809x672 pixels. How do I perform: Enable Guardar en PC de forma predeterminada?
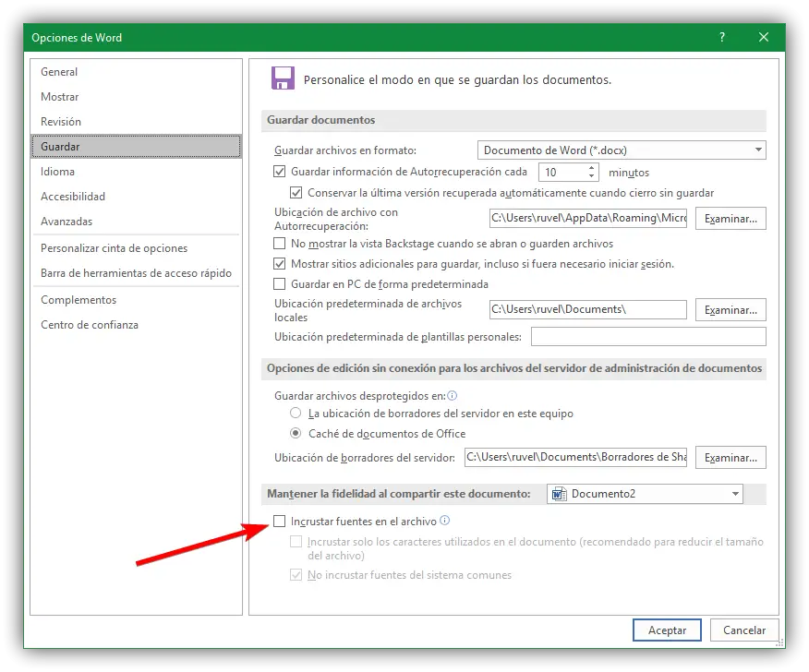click(x=279, y=283)
